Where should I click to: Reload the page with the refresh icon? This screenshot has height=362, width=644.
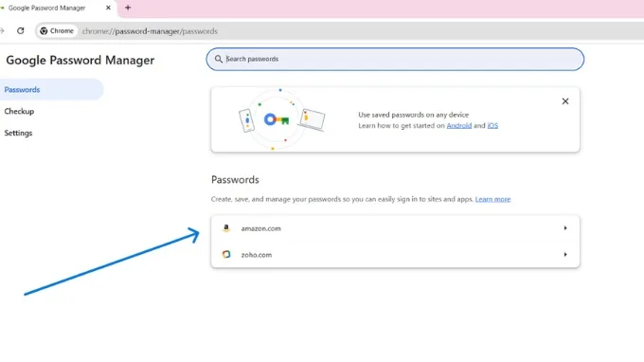pyautogui.click(x=21, y=31)
